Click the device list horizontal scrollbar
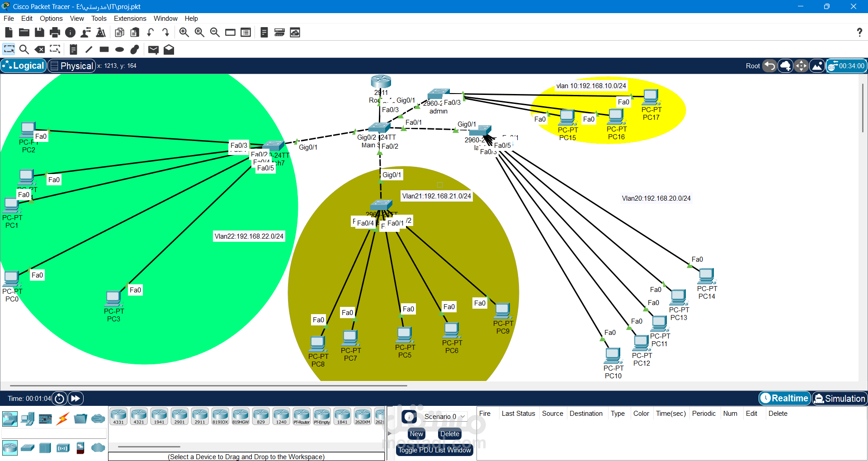This screenshot has height=461, width=868. point(149,447)
